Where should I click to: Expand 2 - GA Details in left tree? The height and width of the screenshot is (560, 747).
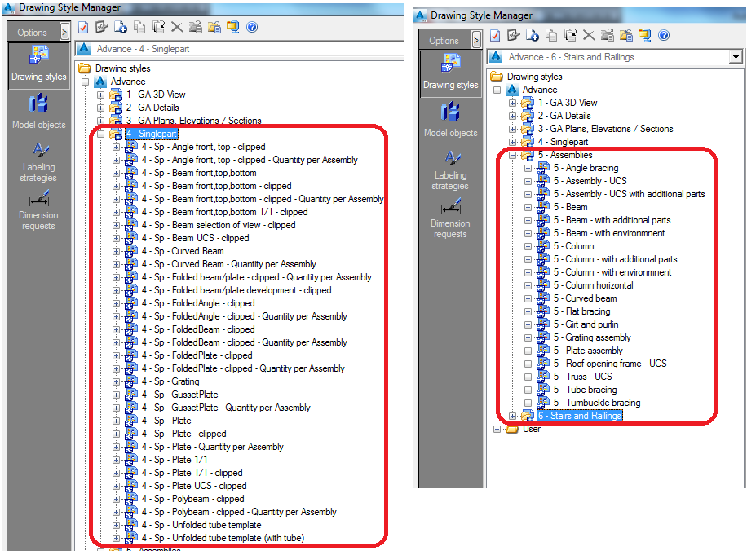pyautogui.click(x=100, y=108)
